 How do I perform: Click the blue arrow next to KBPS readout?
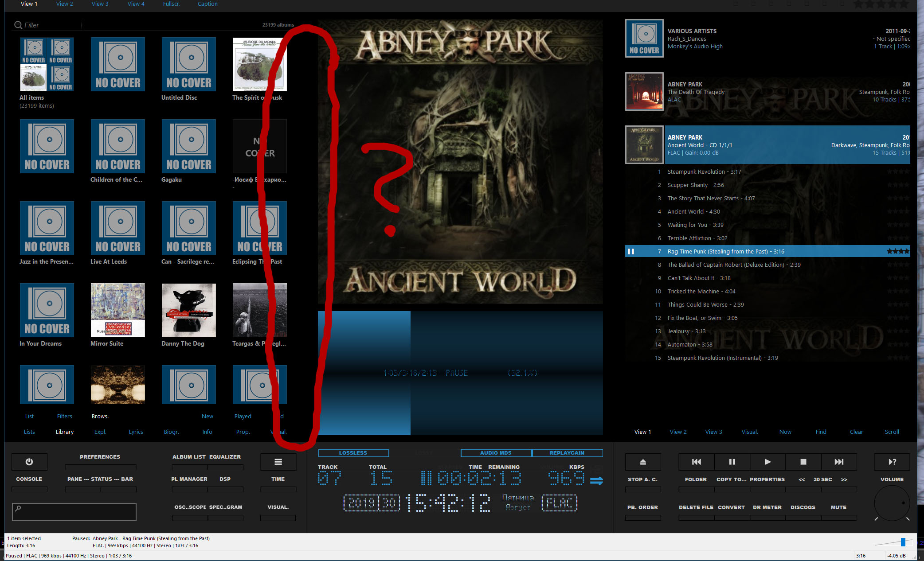[x=596, y=480]
